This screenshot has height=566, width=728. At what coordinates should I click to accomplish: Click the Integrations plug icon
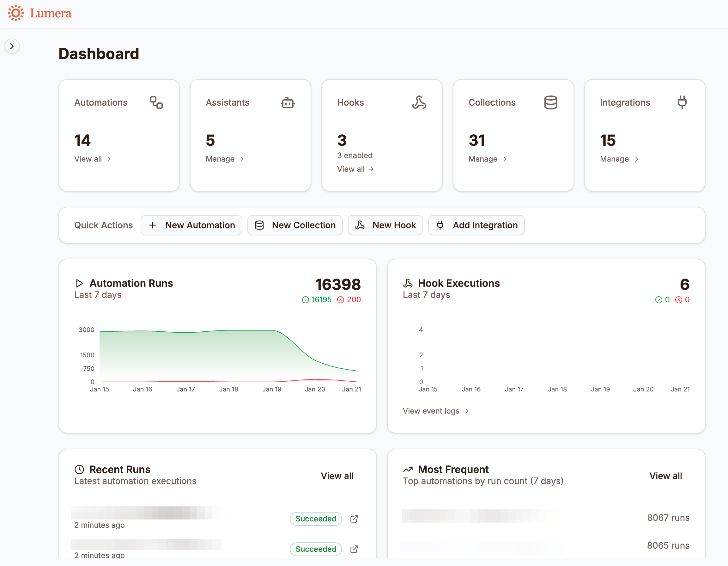point(682,102)
